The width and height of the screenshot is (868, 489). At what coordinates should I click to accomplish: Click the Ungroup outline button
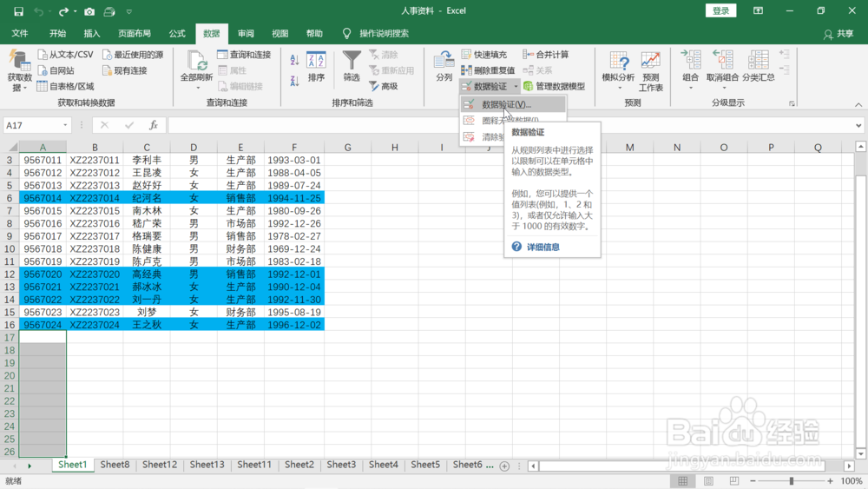[x=722, y=70]
